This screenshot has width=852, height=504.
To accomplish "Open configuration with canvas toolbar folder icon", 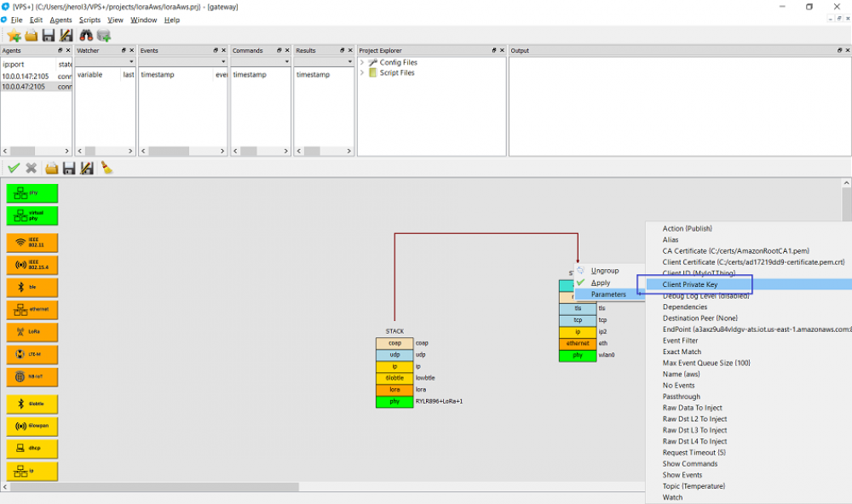I will [x=52, y=169].
